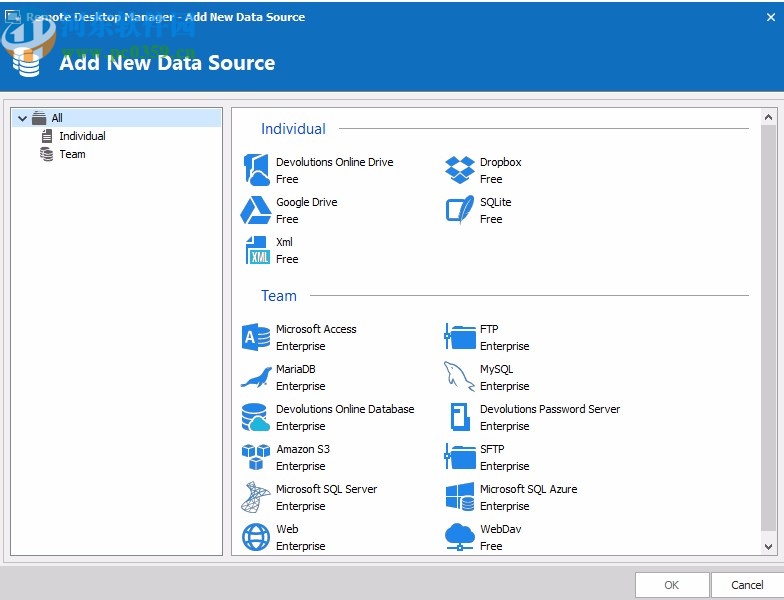Click the scrollbar up arrow
The image size is (784, 600).
768,118
